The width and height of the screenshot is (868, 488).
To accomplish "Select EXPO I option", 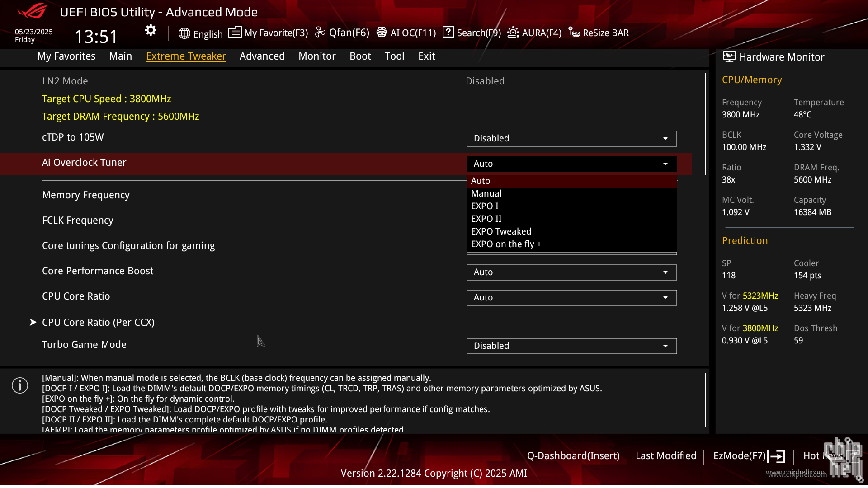I will click(571, 206).
